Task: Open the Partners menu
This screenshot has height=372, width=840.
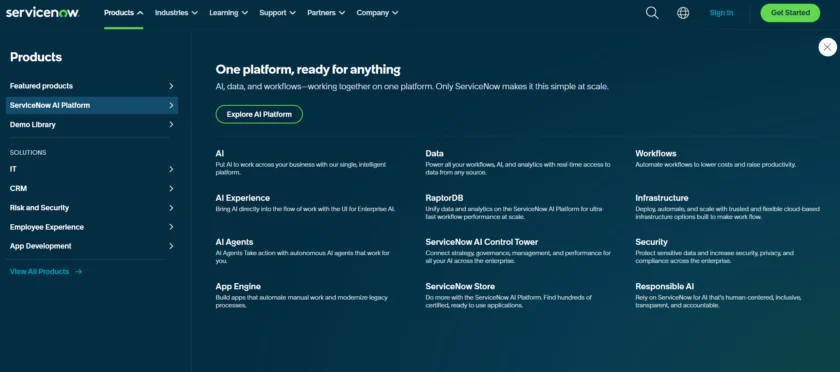Action: tap(326, 13)
